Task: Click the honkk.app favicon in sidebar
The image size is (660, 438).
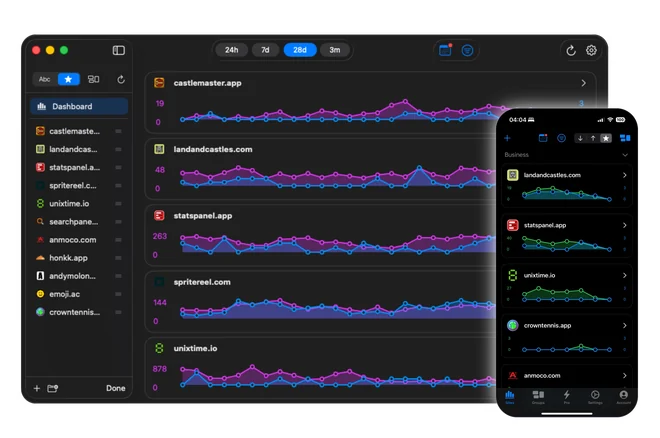Action: tap(40, 257)
